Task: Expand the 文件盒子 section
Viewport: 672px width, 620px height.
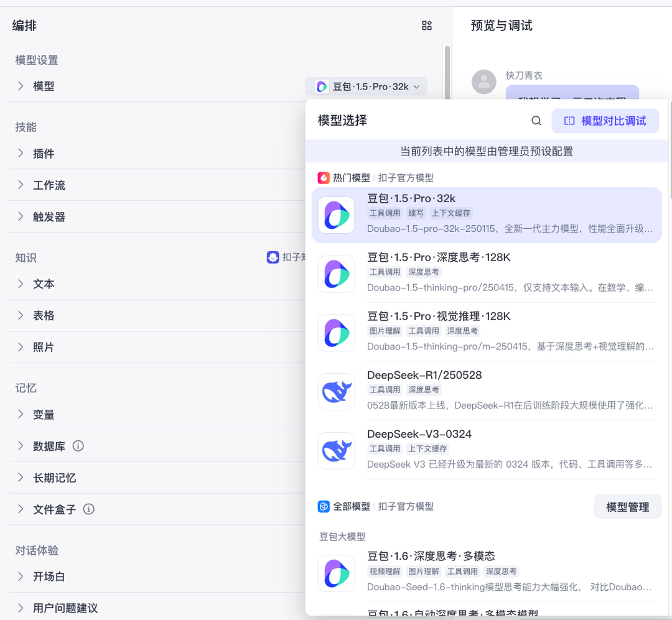Action: [x=21, y=509]
